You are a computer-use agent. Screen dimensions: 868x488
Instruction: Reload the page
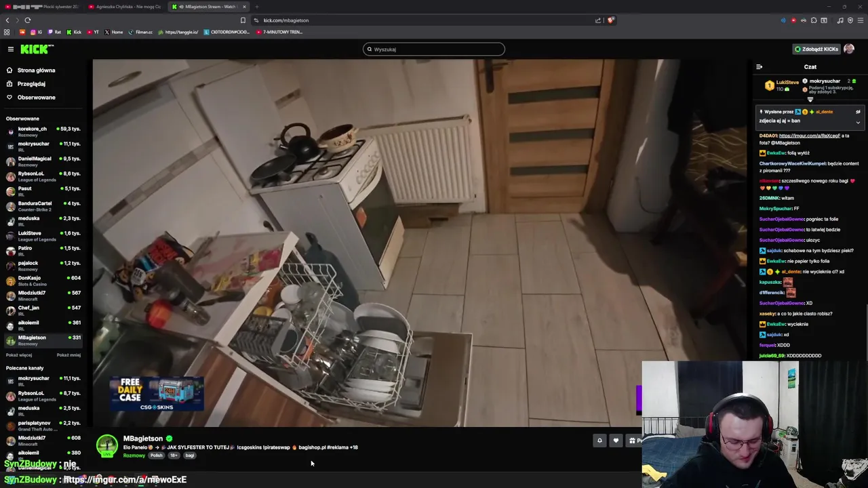28,20
